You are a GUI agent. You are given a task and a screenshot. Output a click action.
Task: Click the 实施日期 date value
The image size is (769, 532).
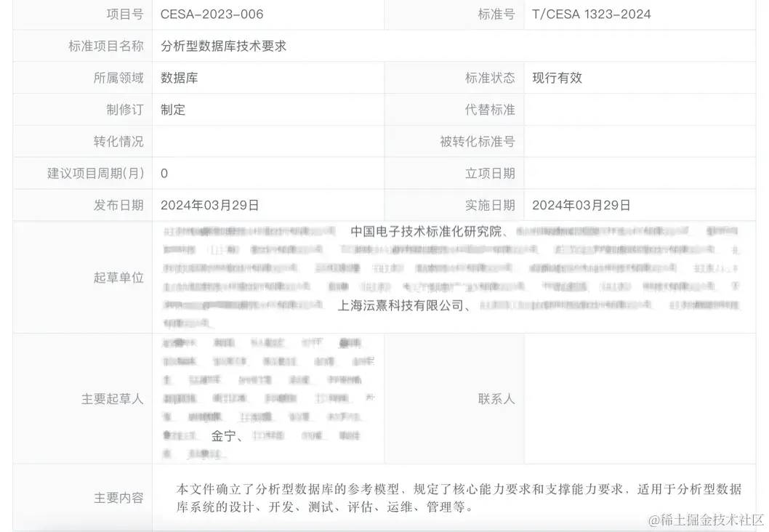tap(580, 204)
